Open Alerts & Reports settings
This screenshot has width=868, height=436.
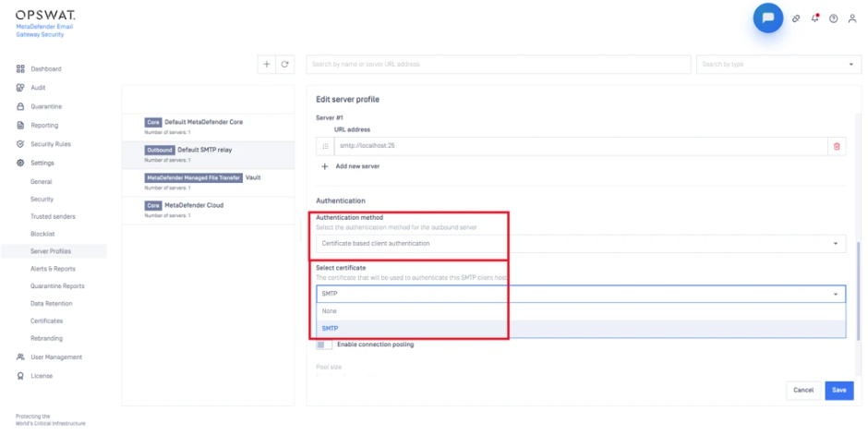(x=54, y=269)
